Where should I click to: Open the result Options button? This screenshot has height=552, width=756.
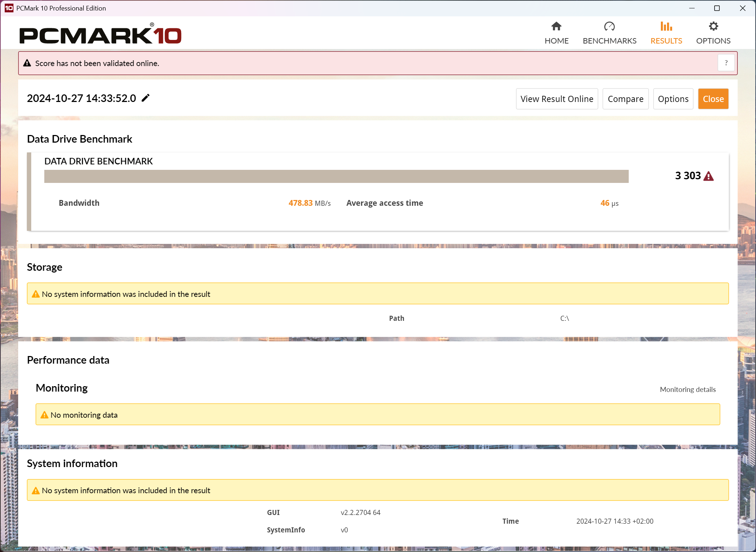(x=673, y=99)
